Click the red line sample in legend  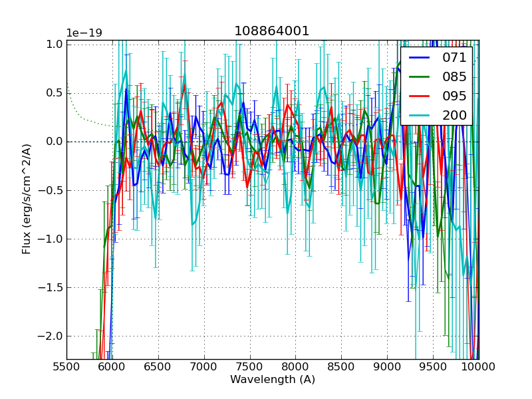click(x=422, y=96)
